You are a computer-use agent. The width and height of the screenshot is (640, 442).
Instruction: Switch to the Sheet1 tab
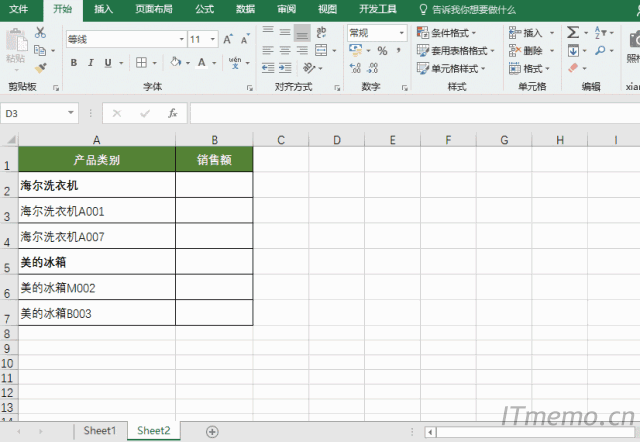point(99,431)
